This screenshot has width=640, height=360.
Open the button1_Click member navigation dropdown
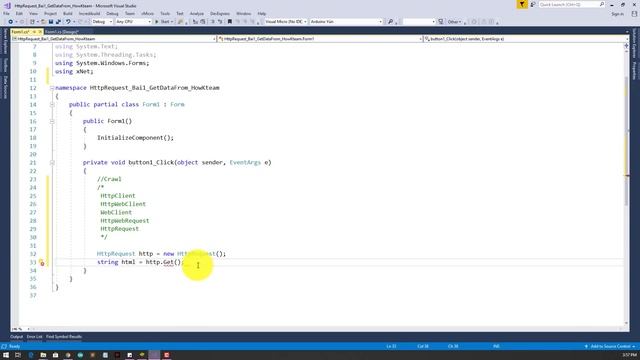[526, 39]
